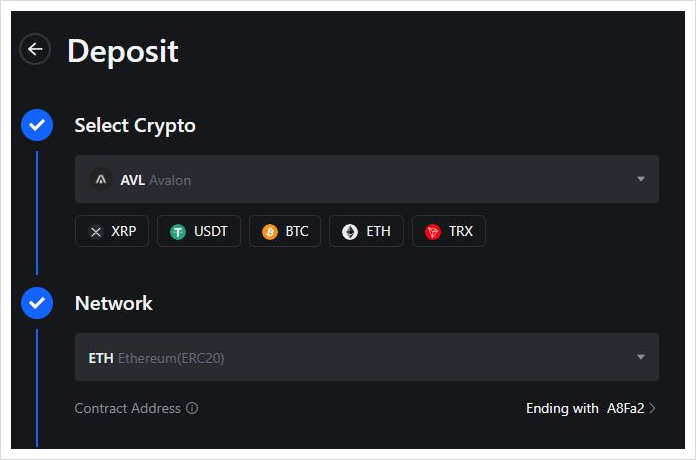
Task: Expand crypto selector with caret arrow
Action: (x=641, y=179)
